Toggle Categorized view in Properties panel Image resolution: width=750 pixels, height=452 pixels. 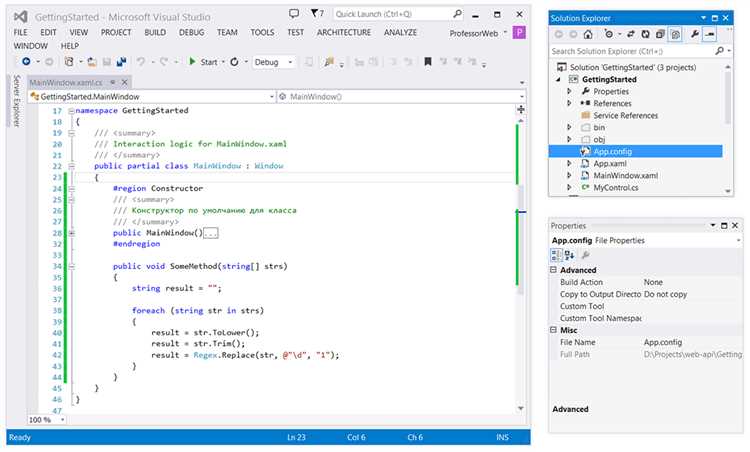[556, 255]
